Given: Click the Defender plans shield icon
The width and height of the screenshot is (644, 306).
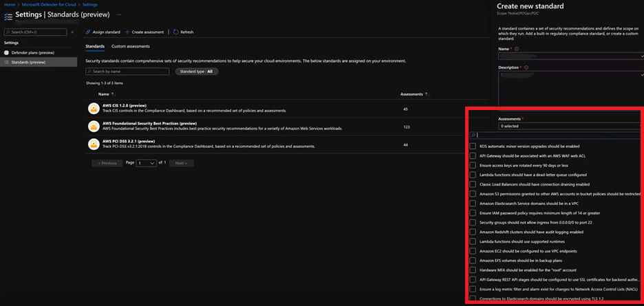Looking at the screenshot, I should click(6, 52).
